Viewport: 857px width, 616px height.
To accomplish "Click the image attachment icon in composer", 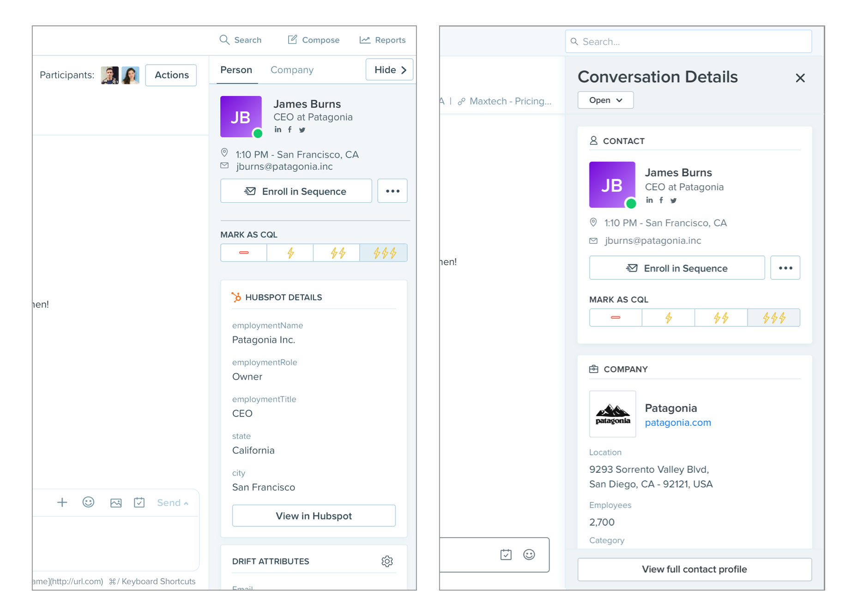I will pyautogui.click(x=116, y=503).
